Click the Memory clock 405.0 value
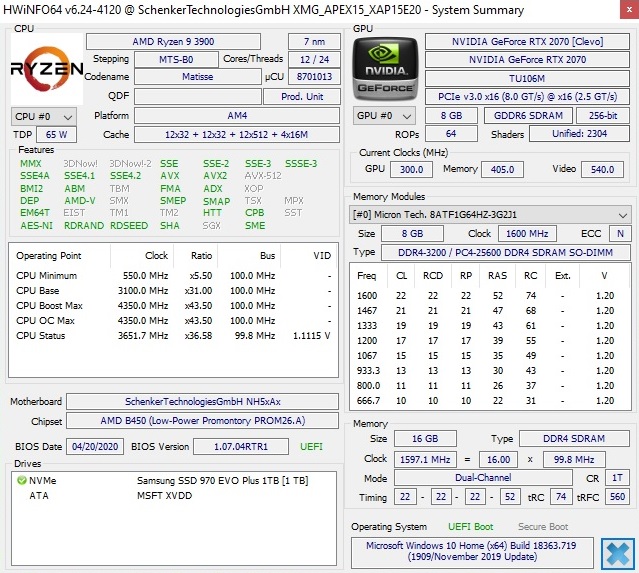639x573 pixels. [502, 170]
